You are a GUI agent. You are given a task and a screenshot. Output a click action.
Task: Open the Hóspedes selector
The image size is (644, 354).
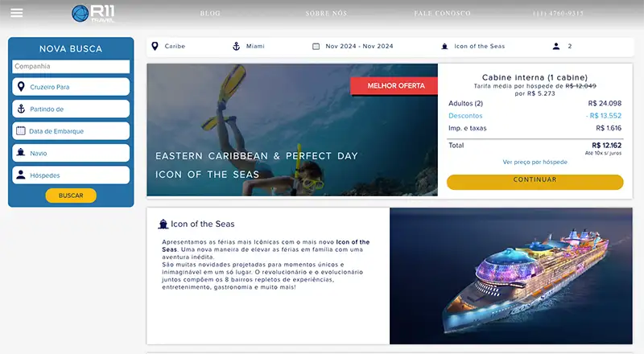(x=71, y=175)
